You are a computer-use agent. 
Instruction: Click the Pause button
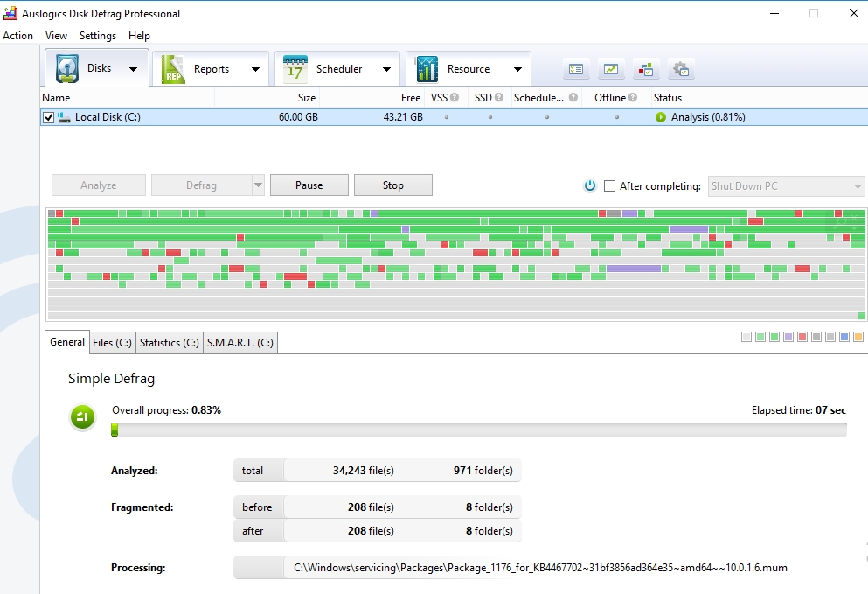coord(309,185)
